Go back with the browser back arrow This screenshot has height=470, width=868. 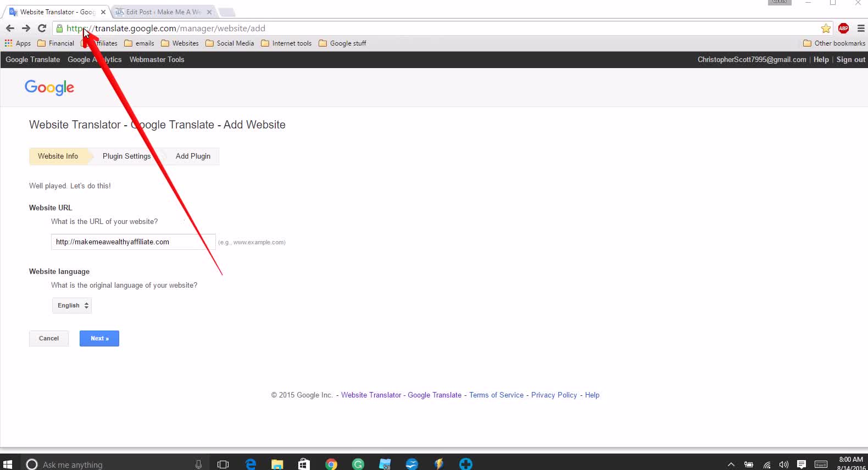point(10,28)
